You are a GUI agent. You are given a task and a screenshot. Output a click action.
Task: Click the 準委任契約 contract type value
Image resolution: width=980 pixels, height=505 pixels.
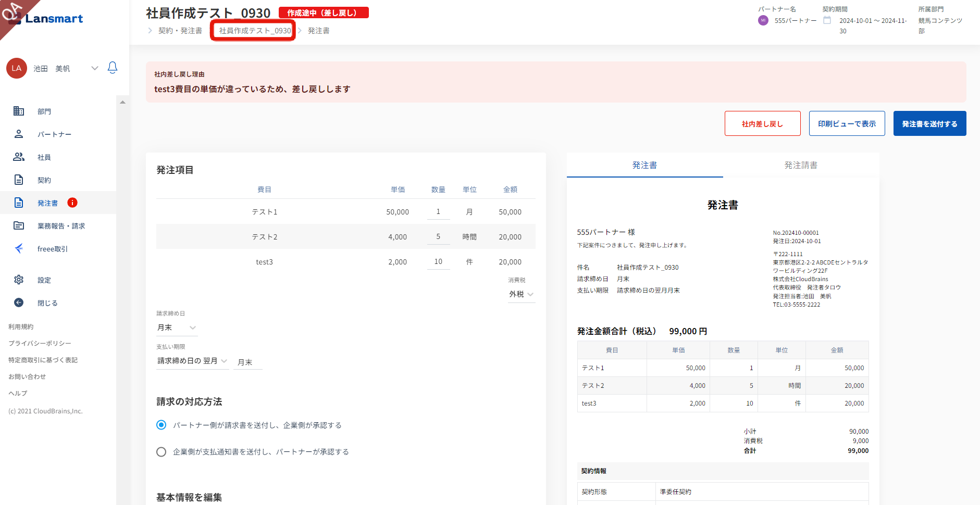tap(676, 491)
